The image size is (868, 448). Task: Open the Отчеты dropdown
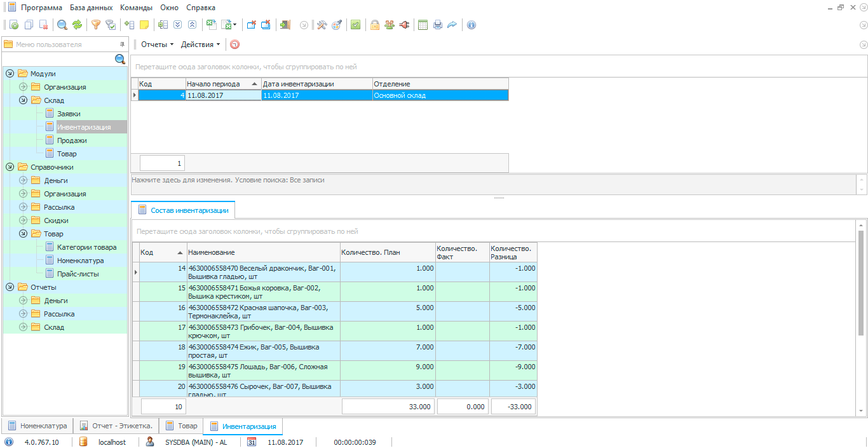pos(157,44)
